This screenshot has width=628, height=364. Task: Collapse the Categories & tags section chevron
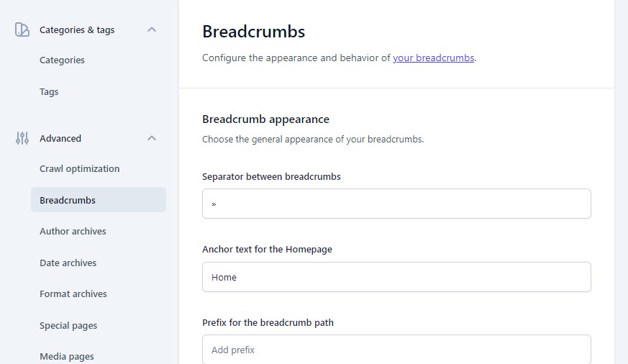pyautogui.click(x=151, y=29)
